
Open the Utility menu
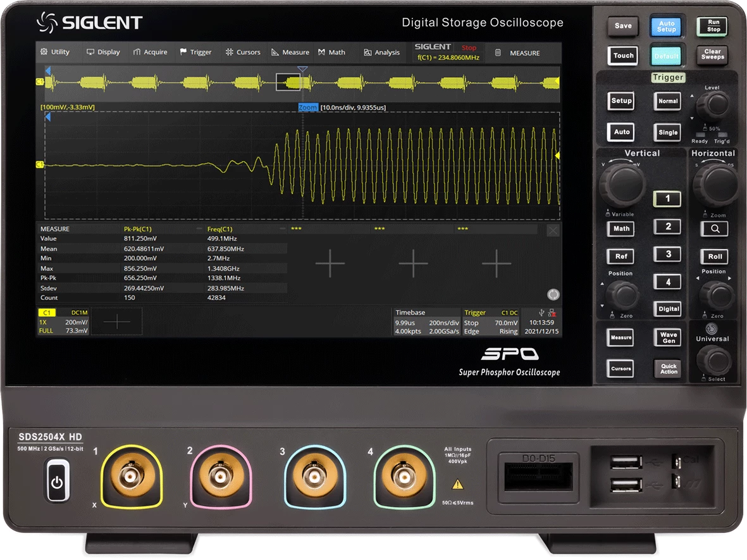55,53
